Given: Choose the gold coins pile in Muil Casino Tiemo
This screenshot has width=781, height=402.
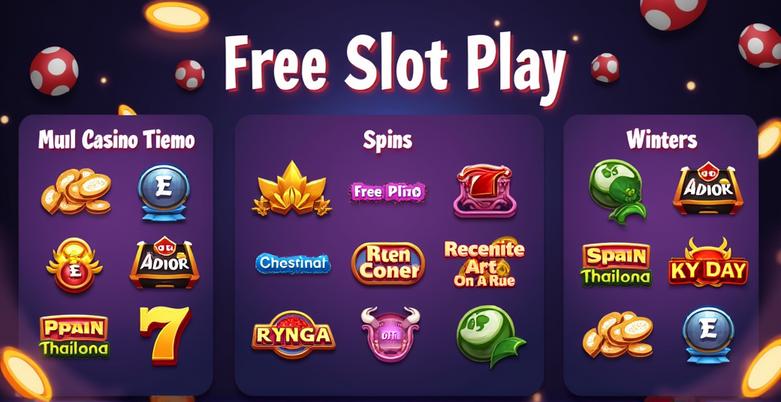Looking at the screenshot, I should tap(77, 192).
